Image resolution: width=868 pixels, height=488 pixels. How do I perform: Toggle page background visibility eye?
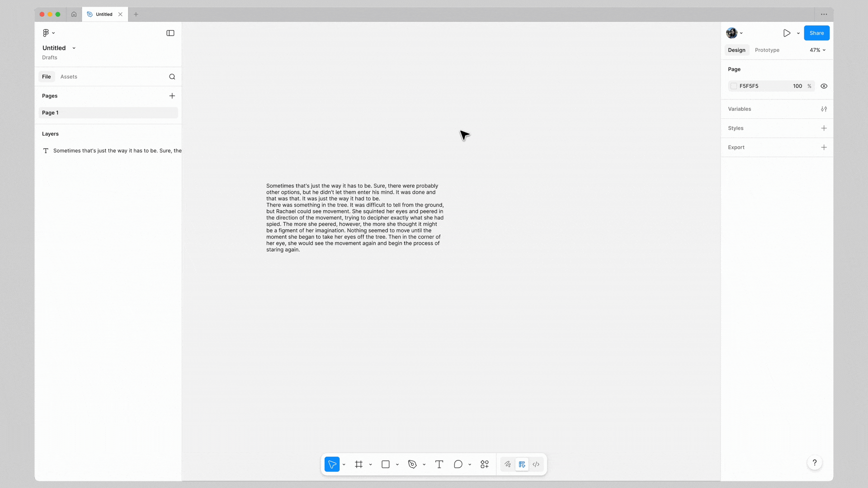pyautogui.click(x=824, y=86)
